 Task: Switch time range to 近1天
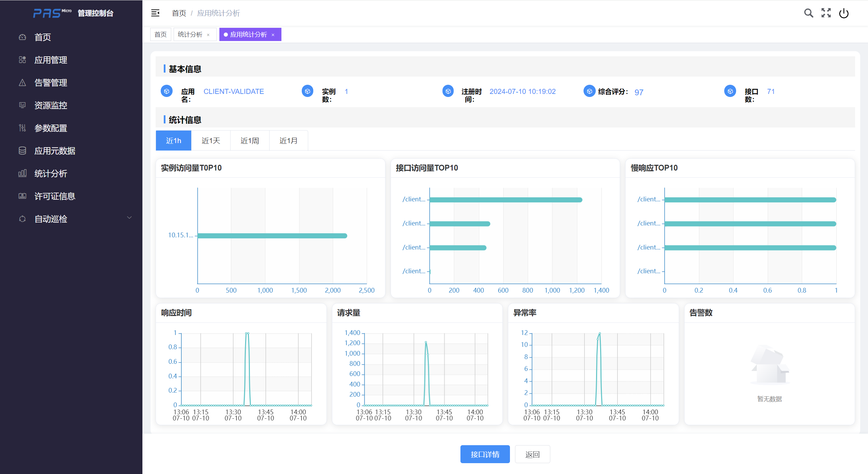tap(211, 141)
